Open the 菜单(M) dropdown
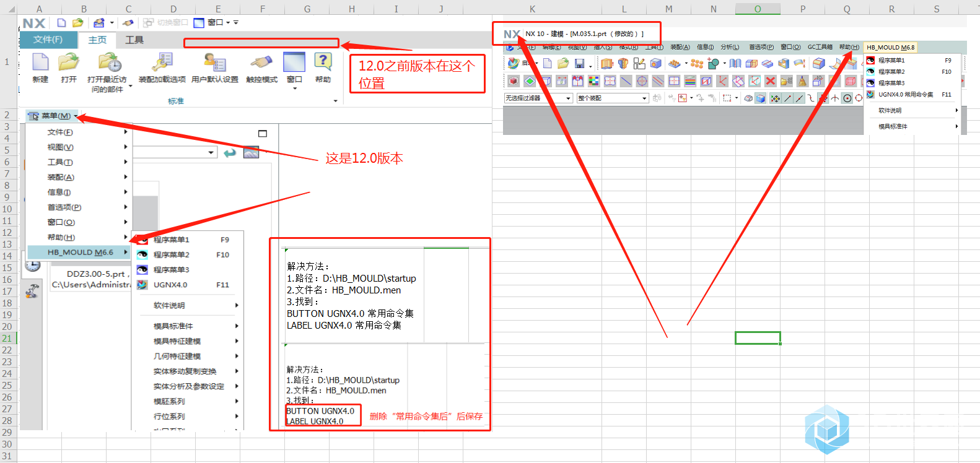The width and height of the screenshot is (980, 463). click(x=53, y=116)
